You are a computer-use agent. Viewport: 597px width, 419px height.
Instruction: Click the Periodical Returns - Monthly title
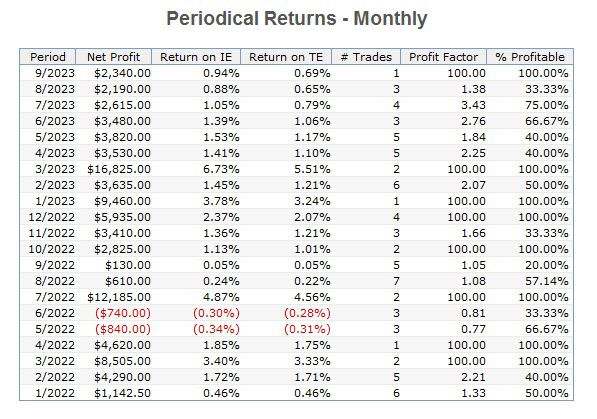click(x=297, y=18)
